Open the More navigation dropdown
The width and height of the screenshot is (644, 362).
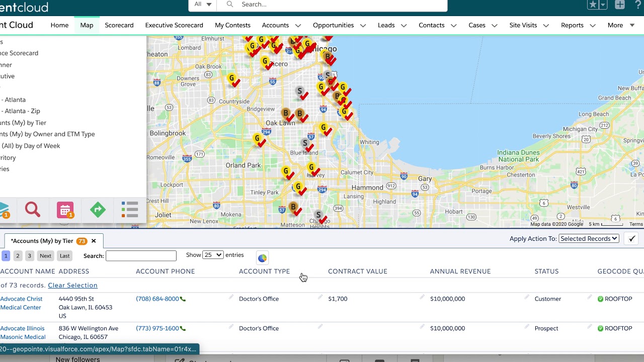(x=621, y=25)
